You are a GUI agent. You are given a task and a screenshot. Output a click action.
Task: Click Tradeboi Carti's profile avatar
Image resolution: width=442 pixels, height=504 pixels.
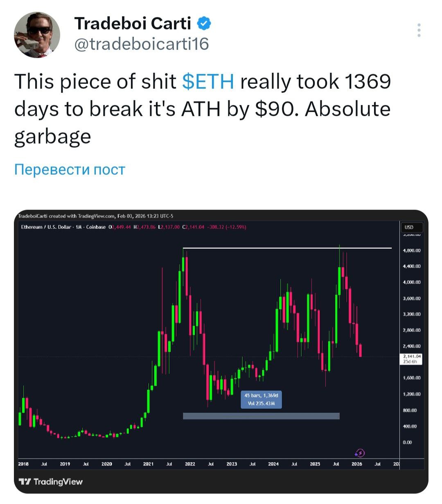pos(37,35)
